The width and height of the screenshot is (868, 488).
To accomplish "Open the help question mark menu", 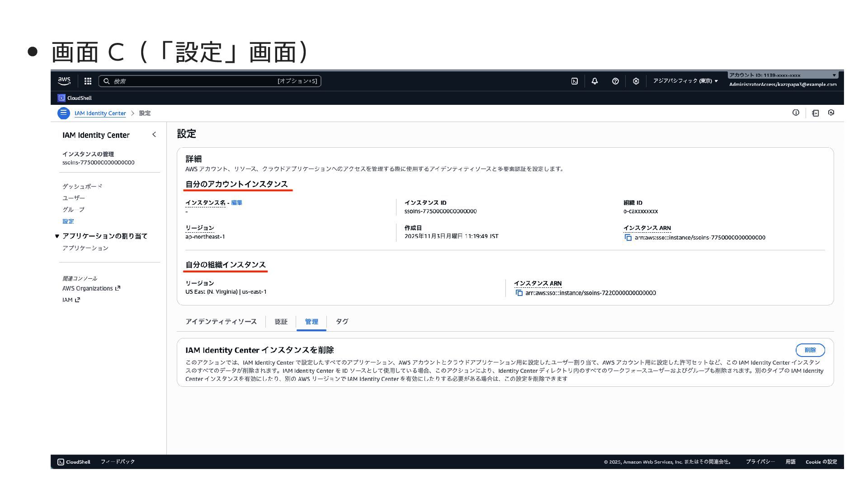I will 615,81.
